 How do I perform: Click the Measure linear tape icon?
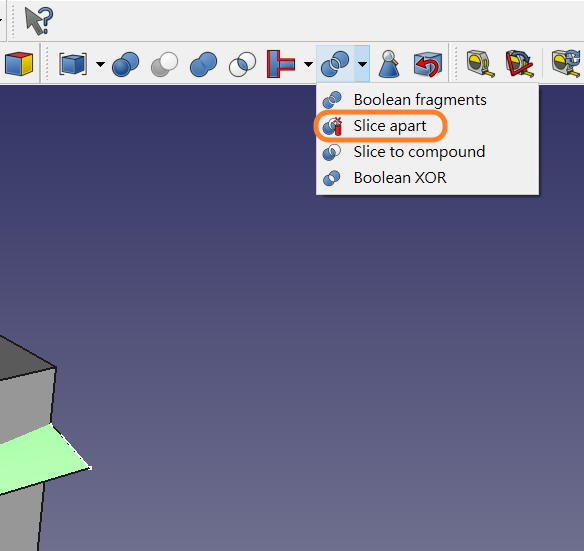pyautogui.click(x=481, y=64)
